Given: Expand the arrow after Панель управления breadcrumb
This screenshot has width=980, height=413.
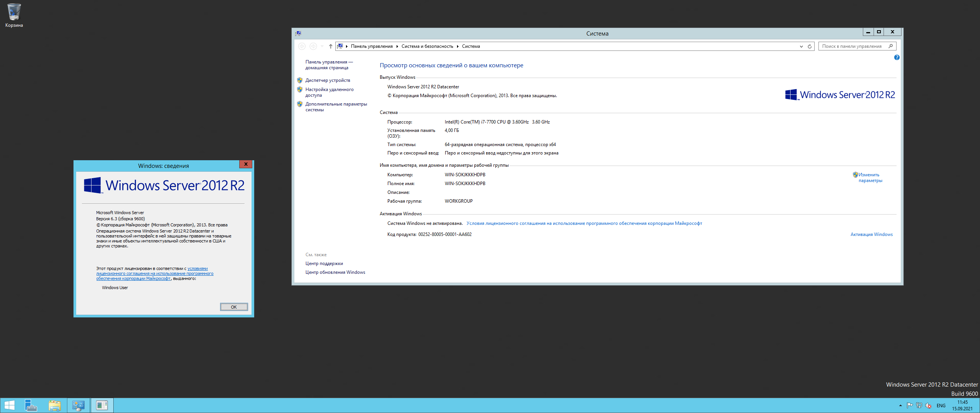Looking at the screenshot, I should 397,46.
